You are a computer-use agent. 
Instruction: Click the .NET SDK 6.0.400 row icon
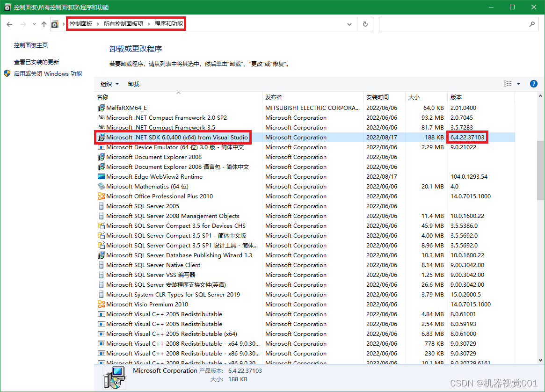(101, 137)
